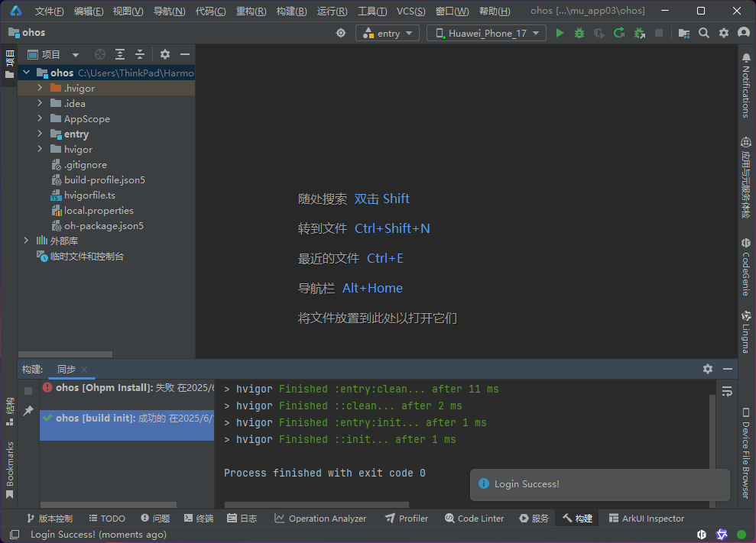756x543 pixels.
Task: Open the 工具(T) tools menu
Action: 372,11
